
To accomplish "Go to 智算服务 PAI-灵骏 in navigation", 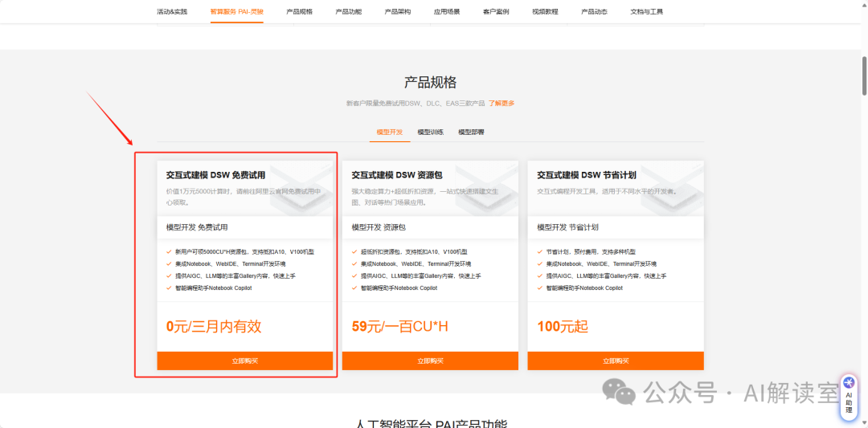I will (237, 11).
